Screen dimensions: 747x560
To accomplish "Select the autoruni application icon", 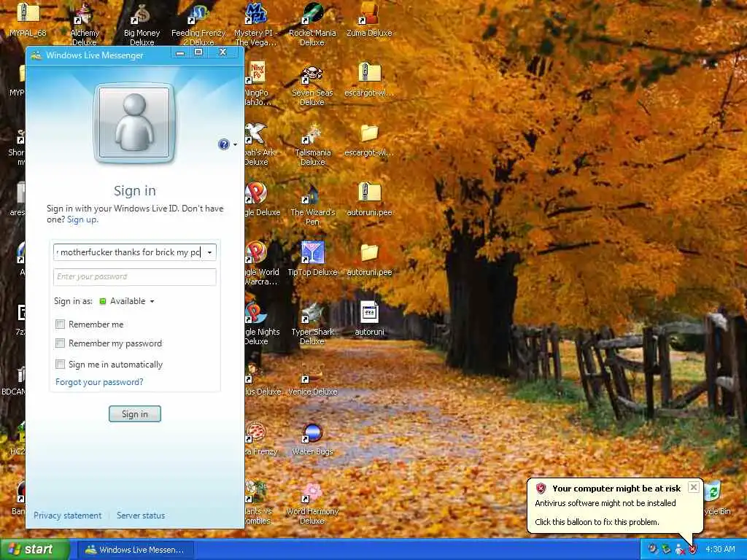I will pyautogui.click(x=369, y=314).
